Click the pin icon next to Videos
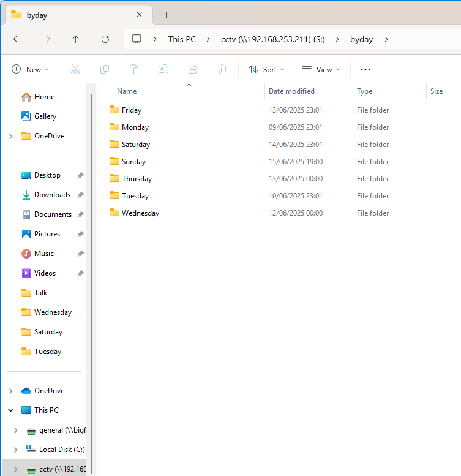The width and height of the screenshot is (461, 476). (80, 273)
